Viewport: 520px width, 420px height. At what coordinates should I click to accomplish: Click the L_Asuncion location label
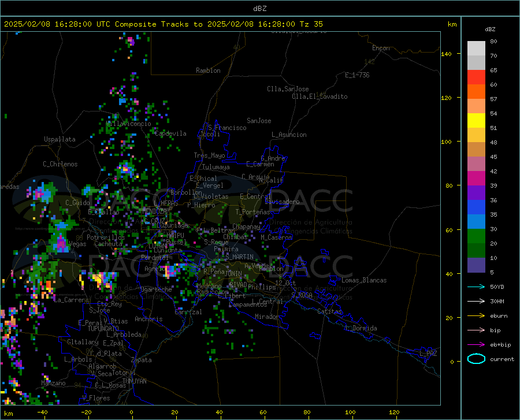[289, 135]
